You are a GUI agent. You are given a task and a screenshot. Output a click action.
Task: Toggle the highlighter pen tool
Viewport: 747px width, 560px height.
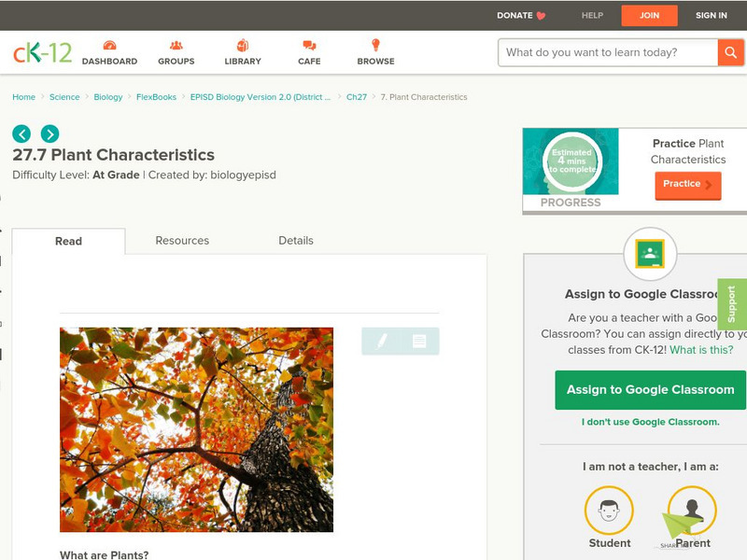[x=381, y=341]
